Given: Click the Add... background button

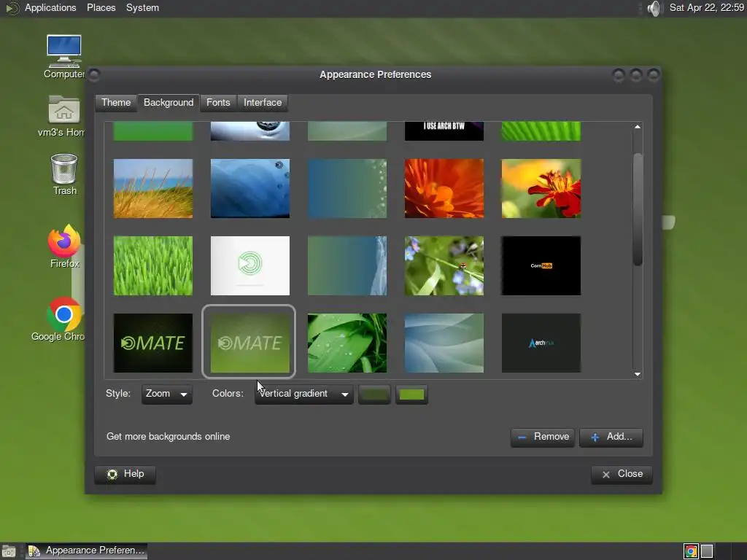Looking at the screenshot, I should pos(611,437).
